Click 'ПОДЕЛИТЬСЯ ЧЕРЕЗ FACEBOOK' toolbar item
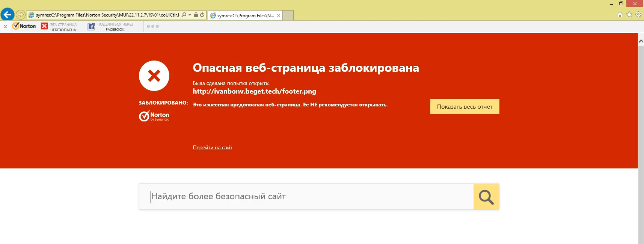644x244 pixels. (115, 27)
